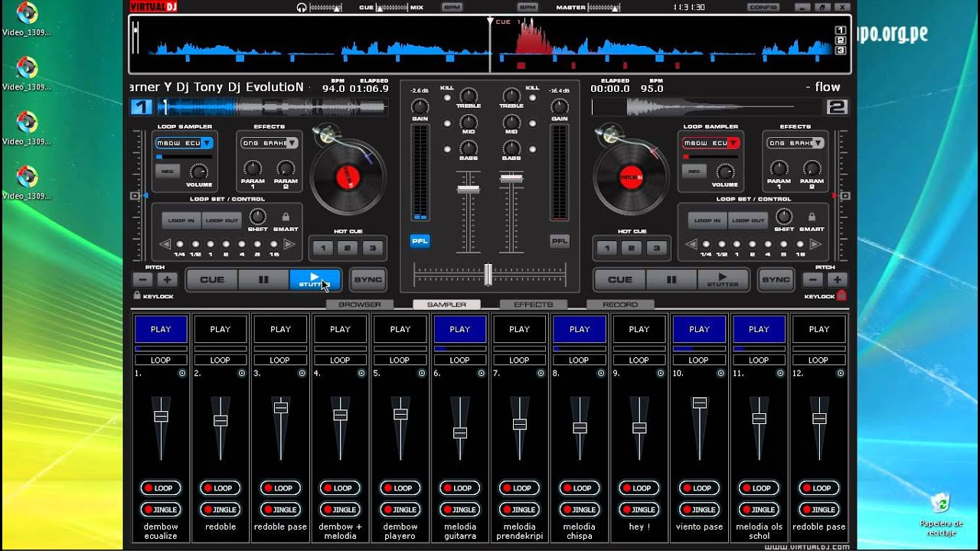Select the Loop option for sampler slot 1
Image resolution: width=980 pixels, height=551 pixels.
tap(161, 488)
